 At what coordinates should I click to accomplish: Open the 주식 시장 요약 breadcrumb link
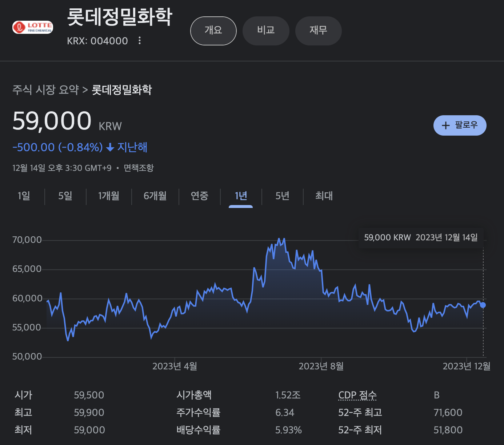tap(46, 90)
